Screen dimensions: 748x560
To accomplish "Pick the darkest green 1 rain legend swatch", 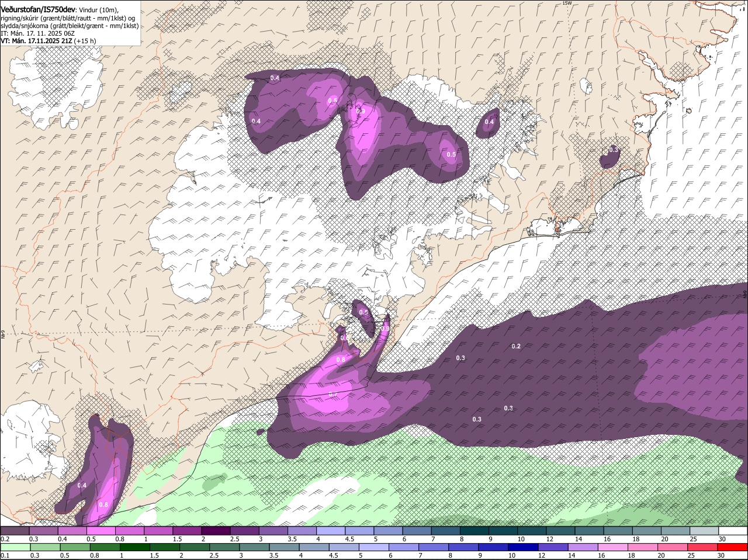I will (x=134, y=547).
